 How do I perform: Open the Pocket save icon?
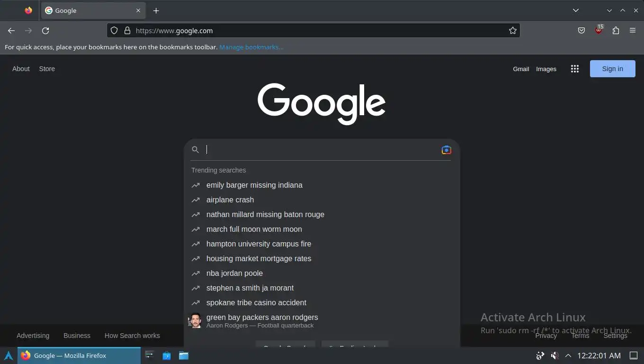[581, 31]
